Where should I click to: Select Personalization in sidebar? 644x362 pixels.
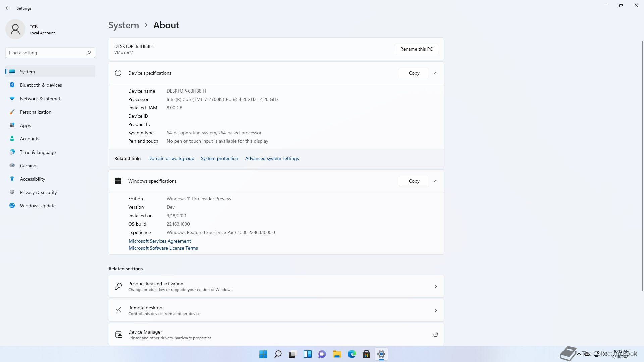point(36,112)
